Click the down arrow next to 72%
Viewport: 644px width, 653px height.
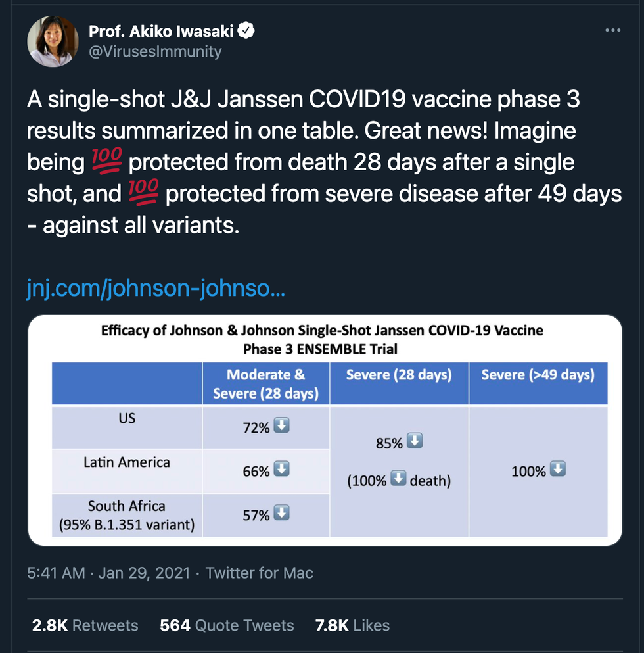[x=282, y=426]
